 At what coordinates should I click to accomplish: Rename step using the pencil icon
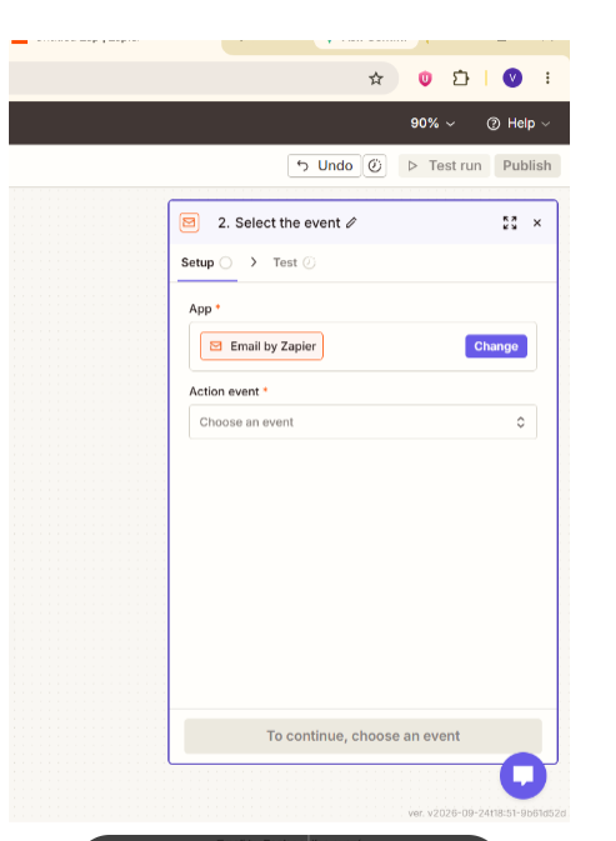tap(351, 223)
